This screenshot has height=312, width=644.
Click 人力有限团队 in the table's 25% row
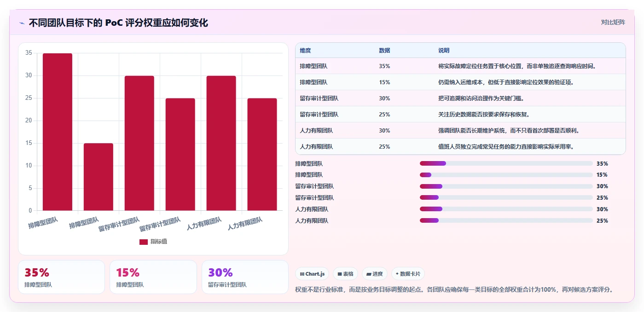point(316,147)
